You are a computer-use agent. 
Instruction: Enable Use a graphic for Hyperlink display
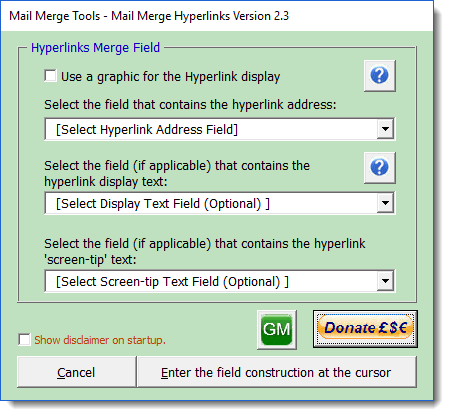(51, 76)
